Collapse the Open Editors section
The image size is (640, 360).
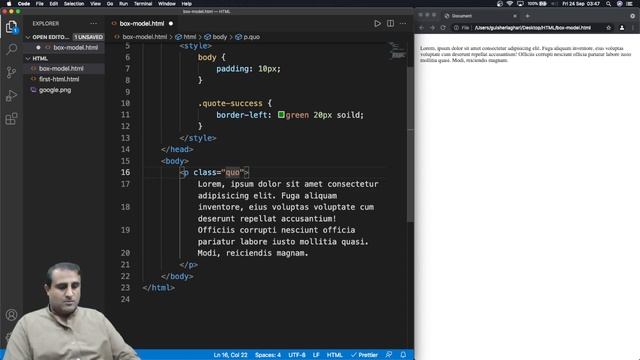coord(28,37)
